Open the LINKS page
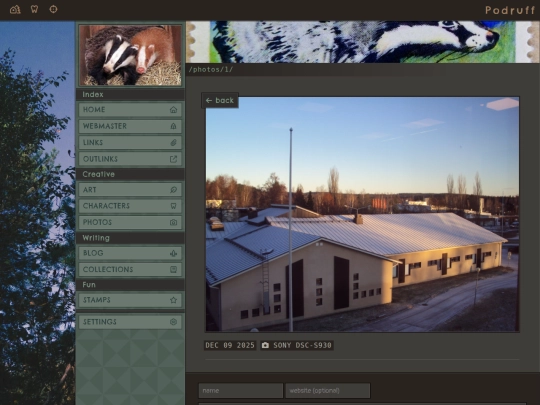The image size is (540, 405). tap(130, 143)
